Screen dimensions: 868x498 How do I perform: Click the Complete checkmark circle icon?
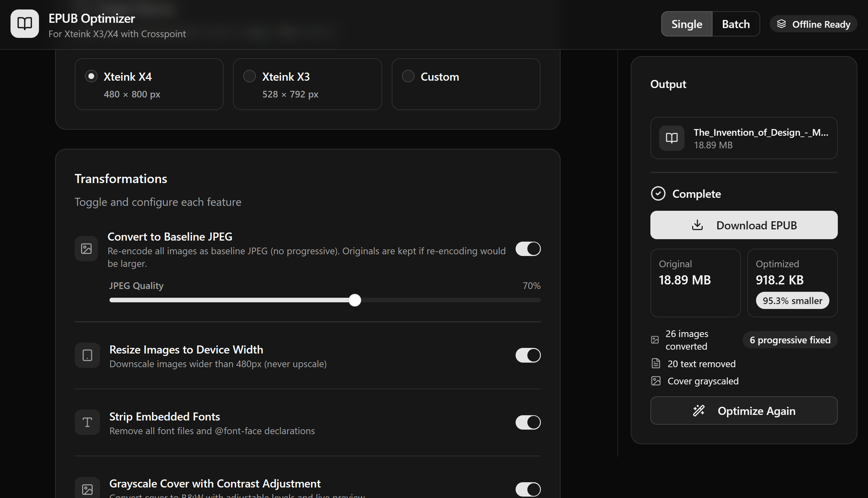click(658, 194)
